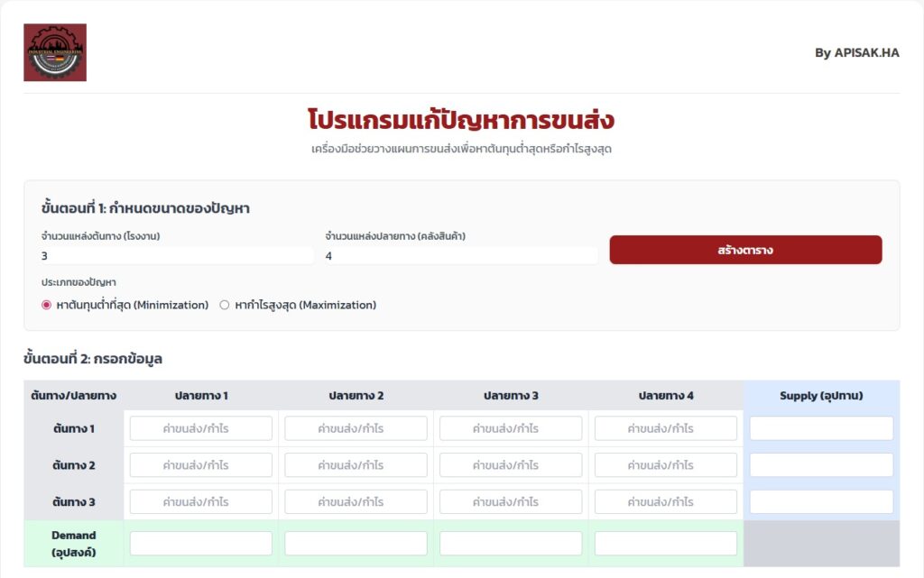Click Demand field under ปลายทาง 2

[356, 544]
